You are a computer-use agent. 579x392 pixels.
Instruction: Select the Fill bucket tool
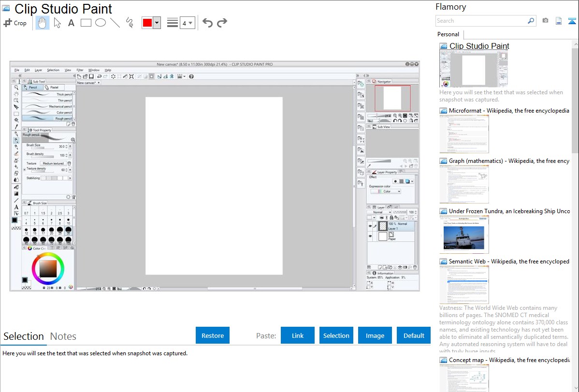(x=16, y=187)
